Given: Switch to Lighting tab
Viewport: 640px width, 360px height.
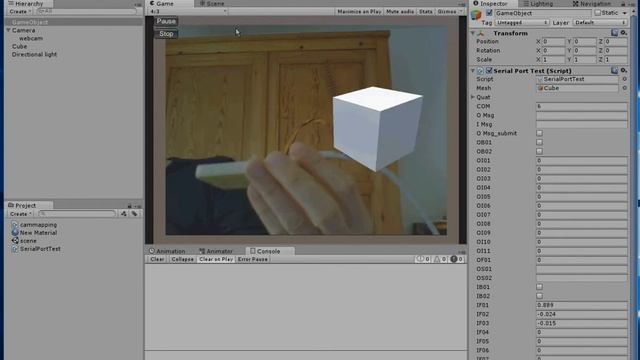Looking at the screenshot, I should click(x=538, y=4).
